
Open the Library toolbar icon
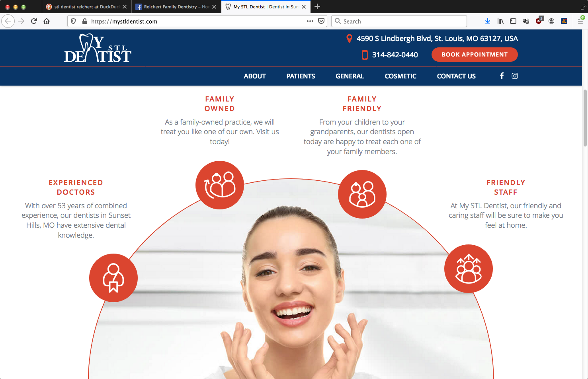500,21
